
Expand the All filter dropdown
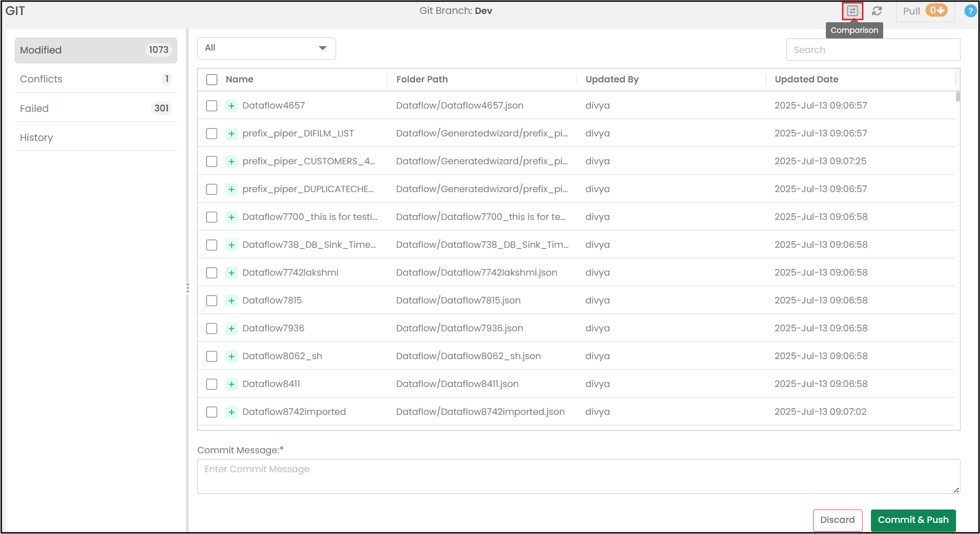(266, 48)
